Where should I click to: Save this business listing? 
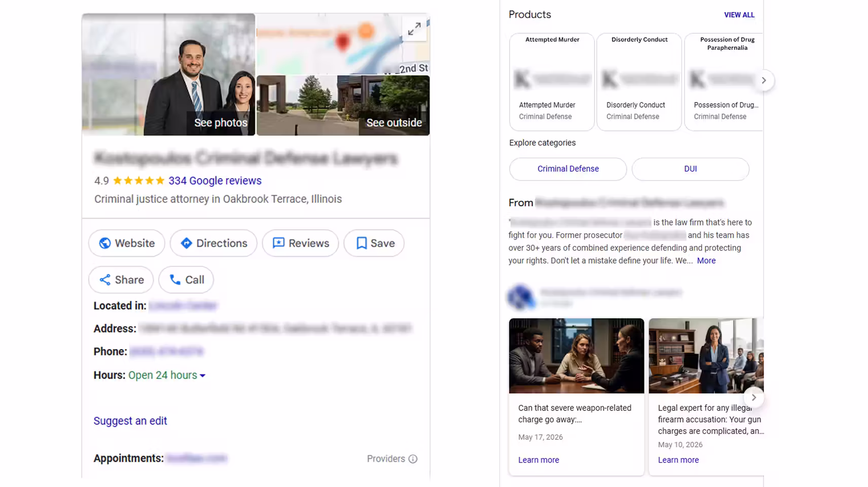(374, 243)
